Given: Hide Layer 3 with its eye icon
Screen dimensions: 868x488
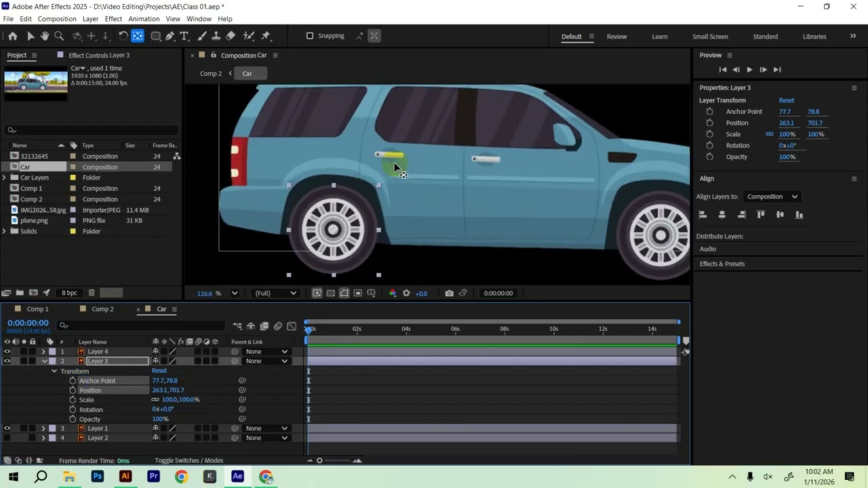Looking at the screenshot, I should pyautogui.click(x=7, y=361).
